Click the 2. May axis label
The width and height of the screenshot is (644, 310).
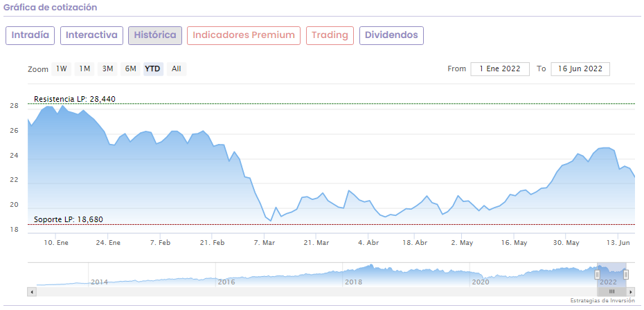click(x=462, y=243)
